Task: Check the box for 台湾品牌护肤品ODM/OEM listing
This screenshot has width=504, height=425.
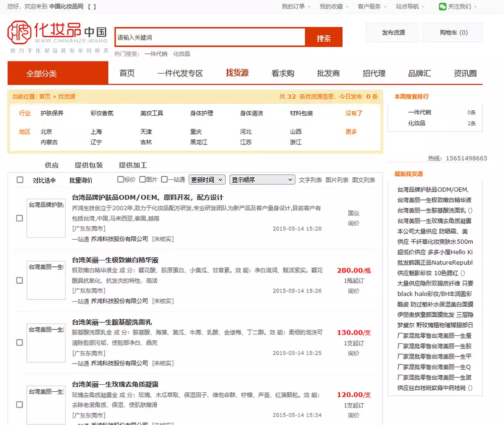Action: point(20,218)
